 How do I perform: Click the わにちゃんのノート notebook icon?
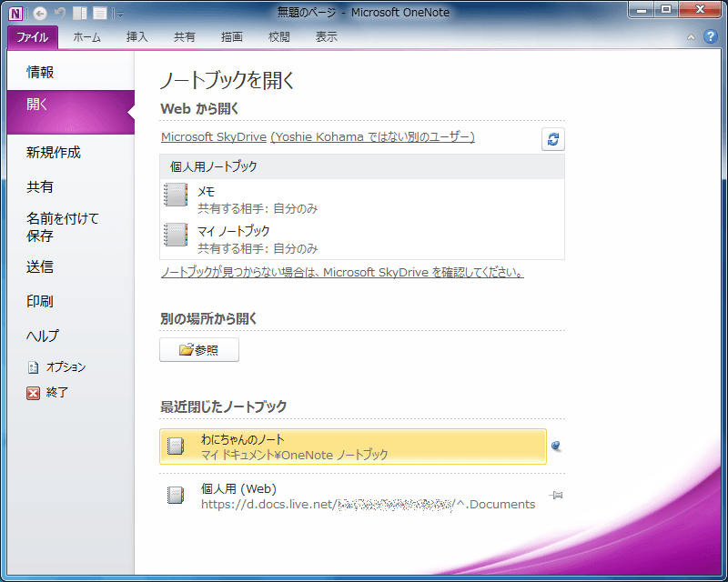pos(176,446)
